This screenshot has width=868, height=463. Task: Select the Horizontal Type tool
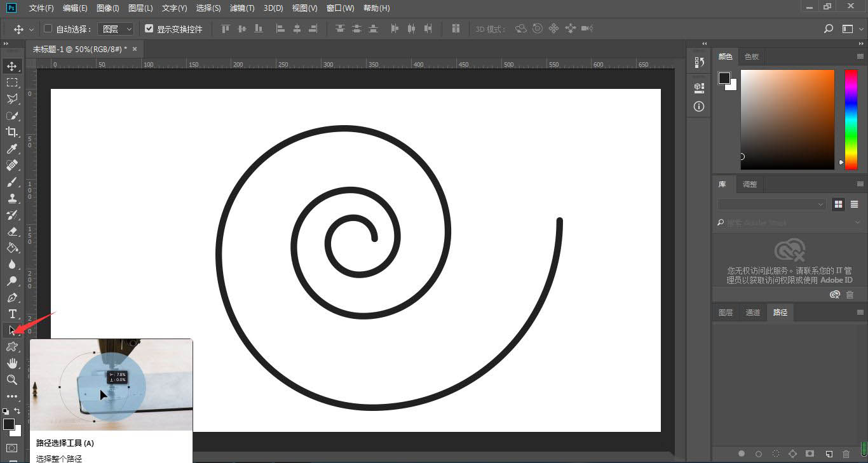(12, 314)
